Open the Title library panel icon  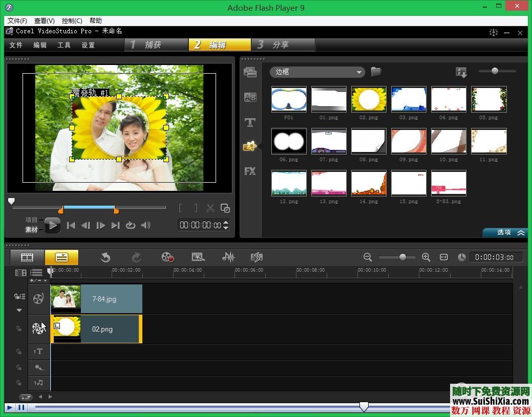(250, 123)
